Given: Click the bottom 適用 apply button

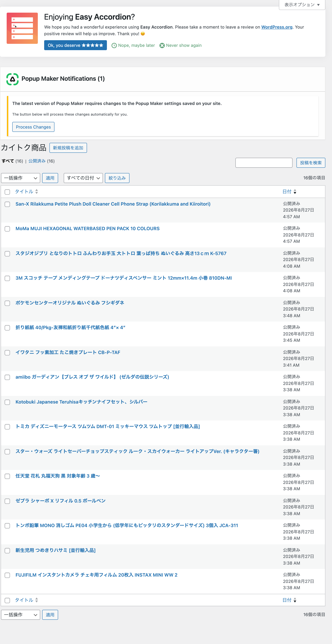Looking at the screenshot, I should coord(50,615).
